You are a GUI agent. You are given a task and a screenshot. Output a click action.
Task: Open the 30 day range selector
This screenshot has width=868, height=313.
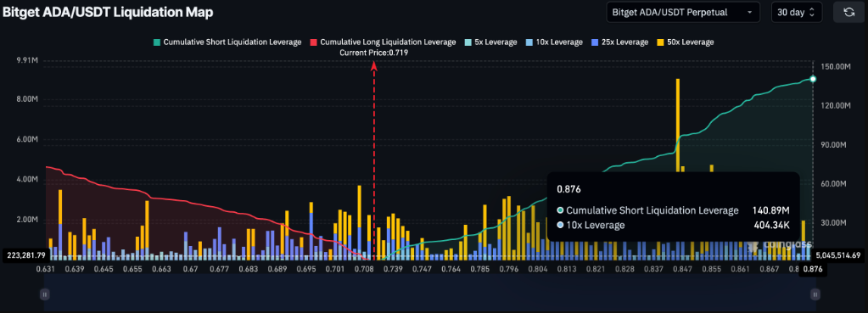click(797, 12)
